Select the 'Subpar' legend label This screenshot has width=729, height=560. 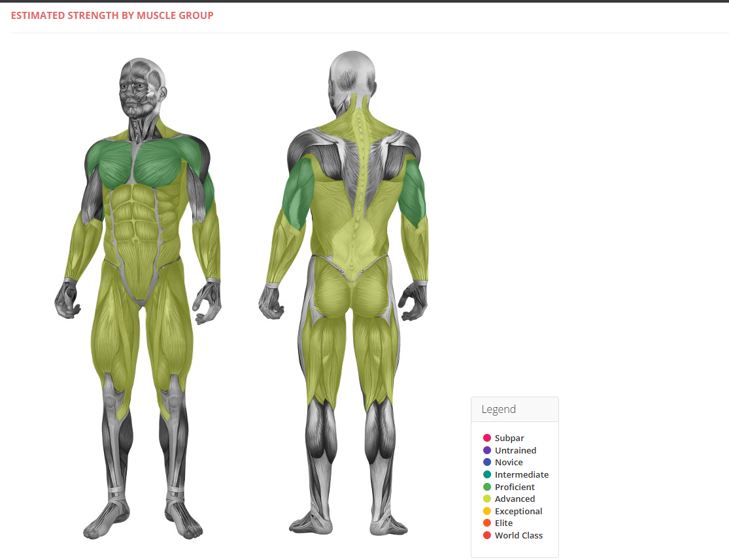click(x=509, y=438)
